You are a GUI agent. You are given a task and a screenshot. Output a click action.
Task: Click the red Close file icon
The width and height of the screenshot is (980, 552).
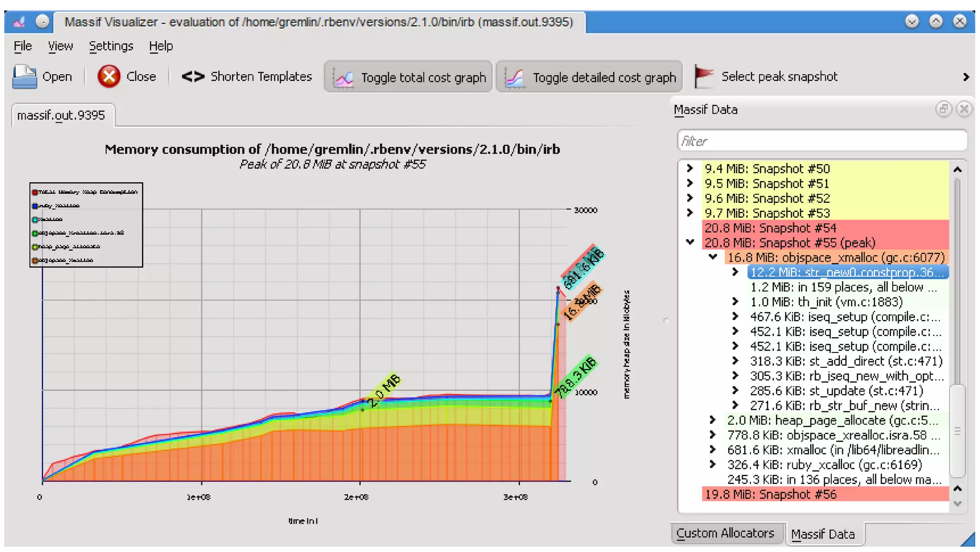(109, 77)
